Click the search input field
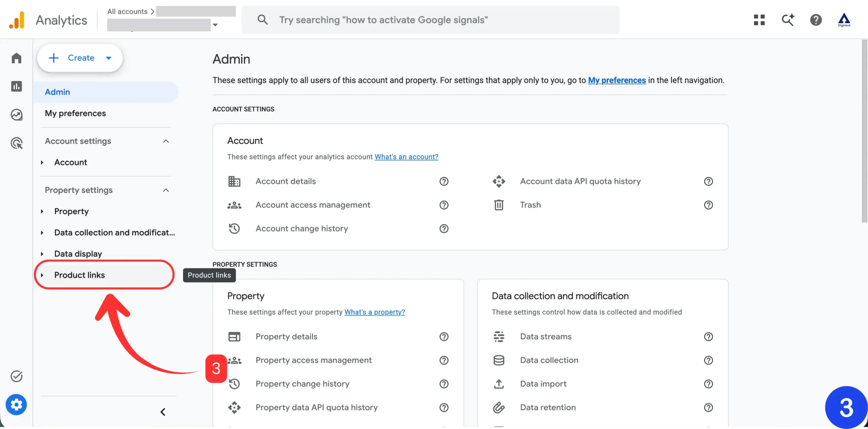 point(431,20)
